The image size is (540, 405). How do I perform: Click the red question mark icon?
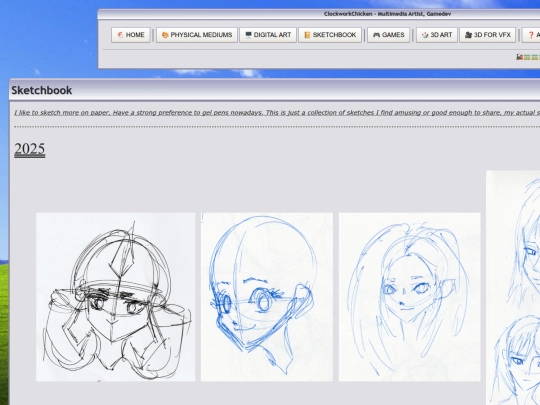tap(531, 35)
